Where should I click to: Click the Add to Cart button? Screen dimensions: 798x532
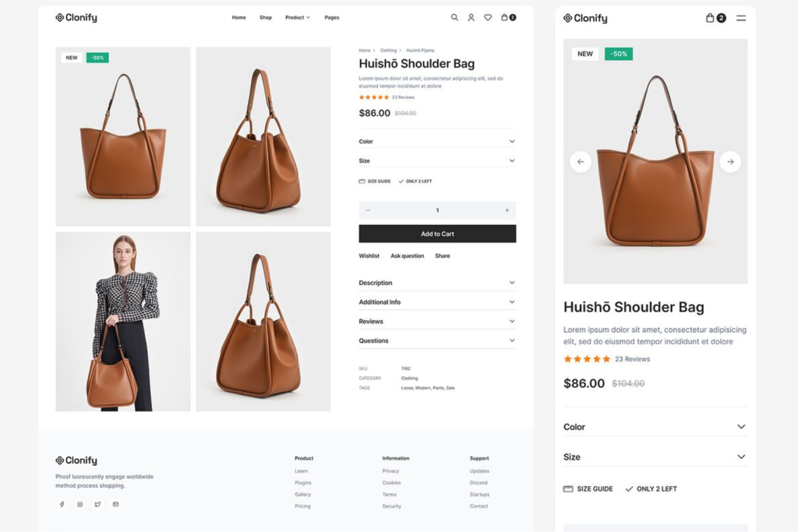click(437, 234)
